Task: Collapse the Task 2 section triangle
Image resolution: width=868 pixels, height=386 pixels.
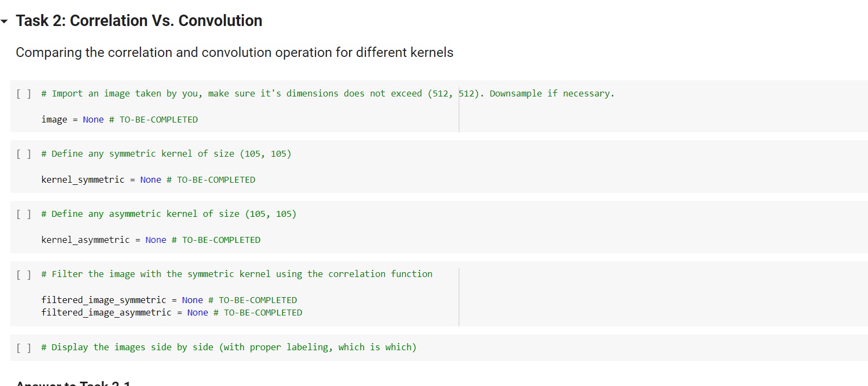Action: (5, 22)
